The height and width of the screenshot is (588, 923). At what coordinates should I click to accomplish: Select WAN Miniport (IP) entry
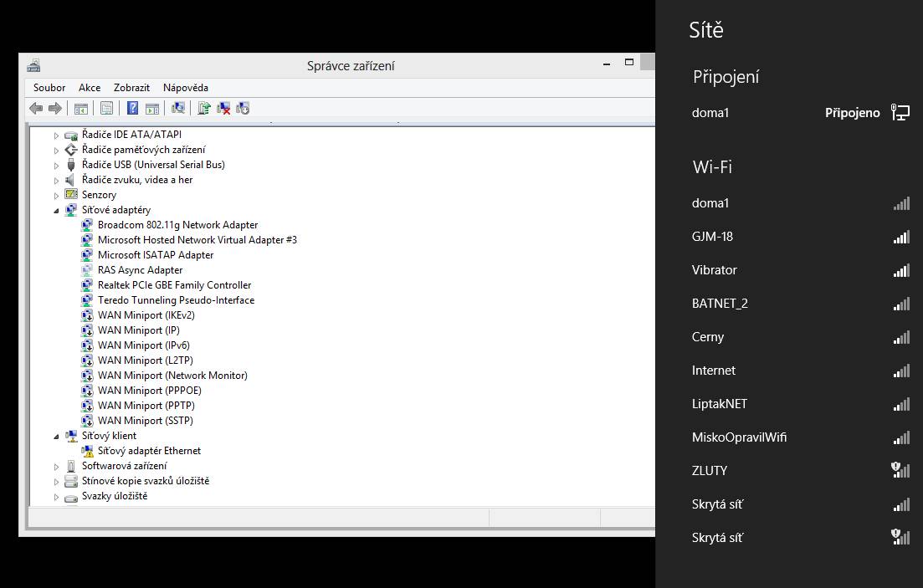click(138, 330)
